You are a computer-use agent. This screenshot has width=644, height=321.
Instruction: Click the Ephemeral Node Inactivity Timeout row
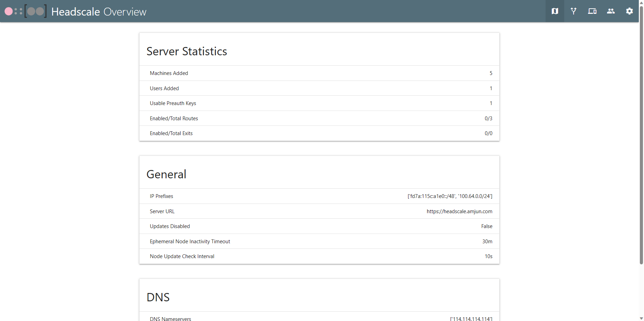[319, 242]
